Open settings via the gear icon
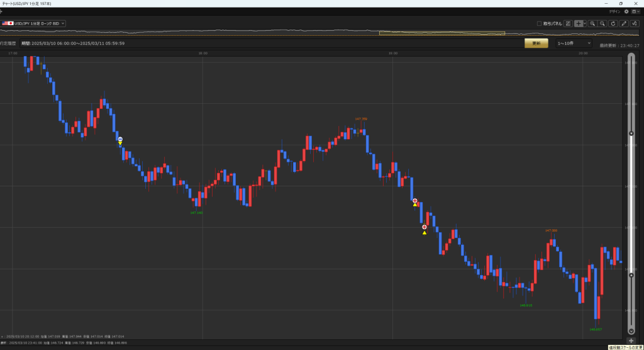This screenshot has width=644, height=350. point(626,11)
